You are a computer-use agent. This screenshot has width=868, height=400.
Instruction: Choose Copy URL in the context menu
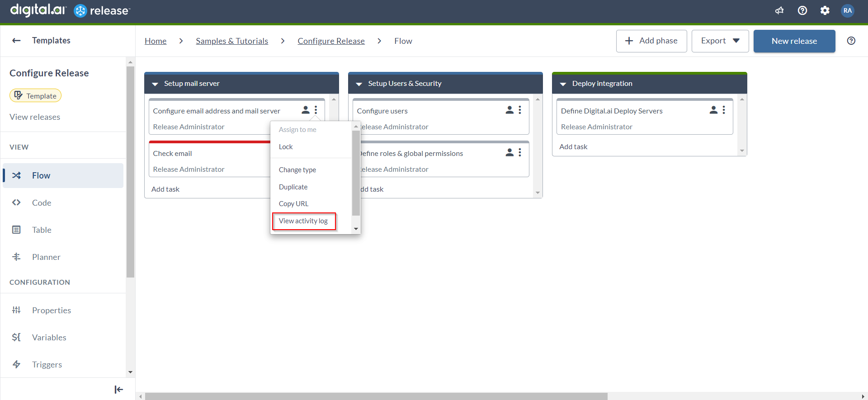(x=293, y=204)
